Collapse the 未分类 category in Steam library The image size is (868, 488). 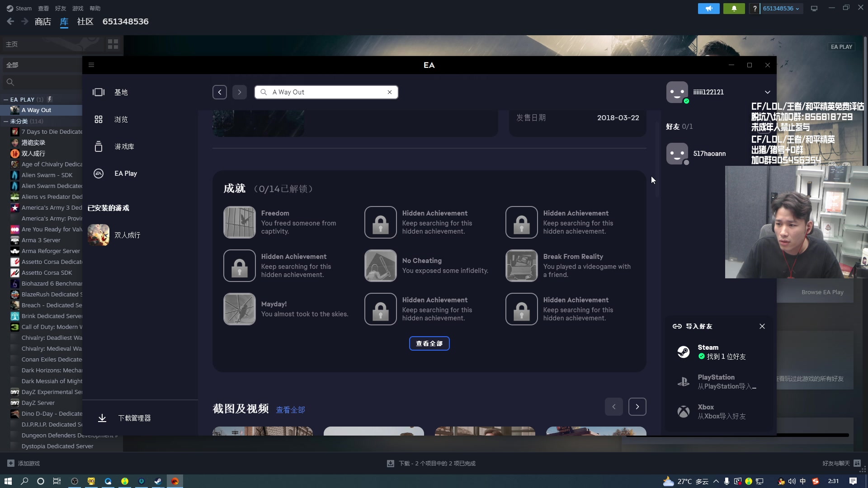[6, 121]
